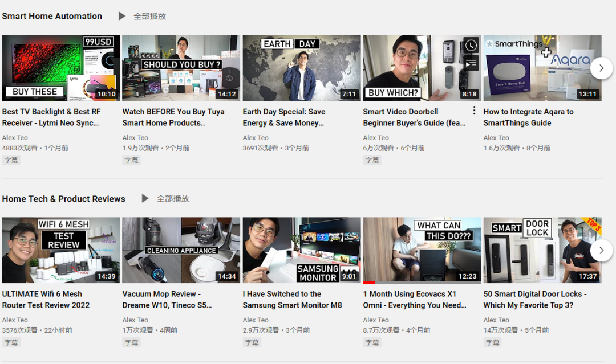Viewport: 616px width, 364px height.
Task: Click 全部播放 text beside Home Tech reviews
Action: click(173, 198)
